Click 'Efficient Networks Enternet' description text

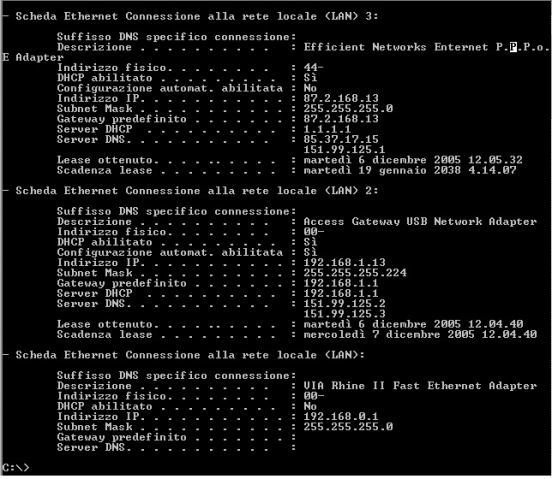[x=396, y=47]
